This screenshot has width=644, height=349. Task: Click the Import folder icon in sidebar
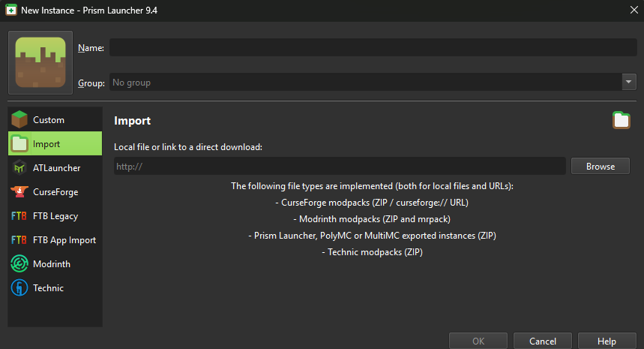click(19, 143)
